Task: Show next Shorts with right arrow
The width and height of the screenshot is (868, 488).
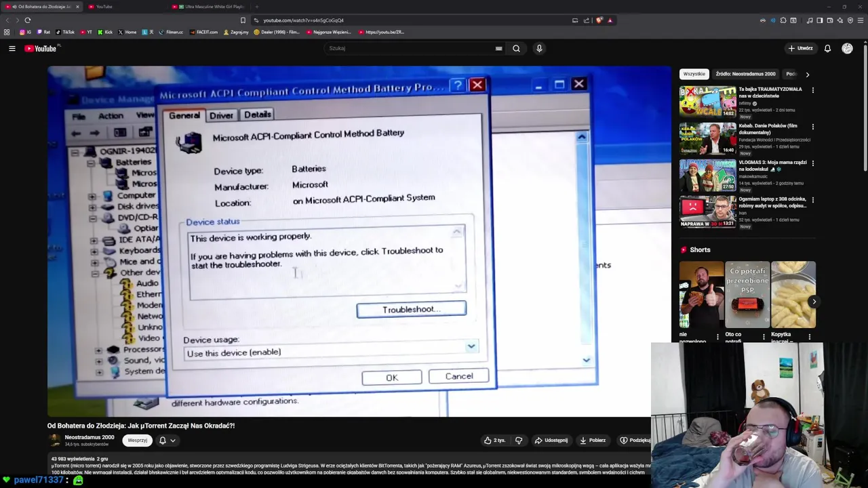Action: coord(814,302)
